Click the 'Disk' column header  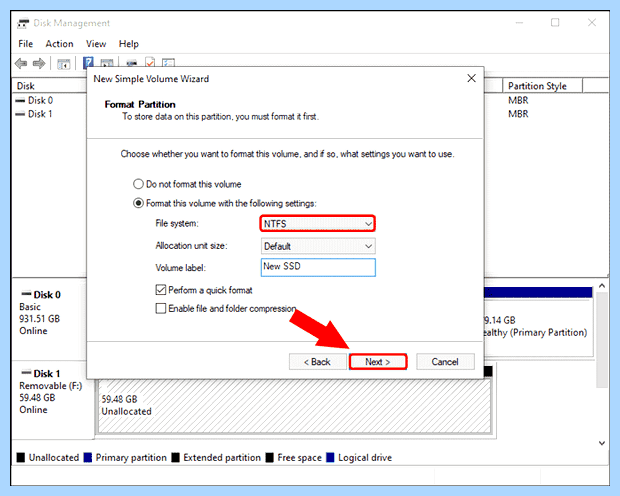(50, 86)
